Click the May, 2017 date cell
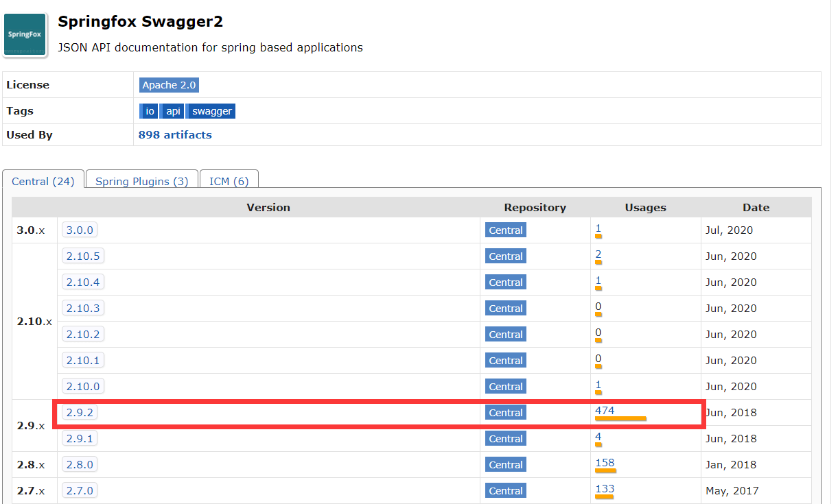 coord(732,491)
